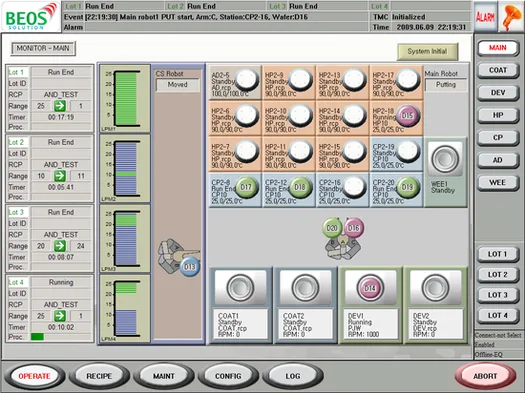
Task: Click the LPM1 cassette slot map
Action: (x=126, y=98)
